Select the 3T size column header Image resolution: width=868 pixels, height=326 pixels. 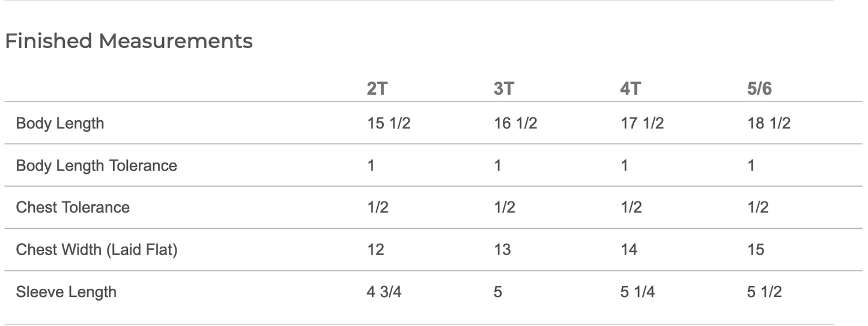click(x=503, y=89)
